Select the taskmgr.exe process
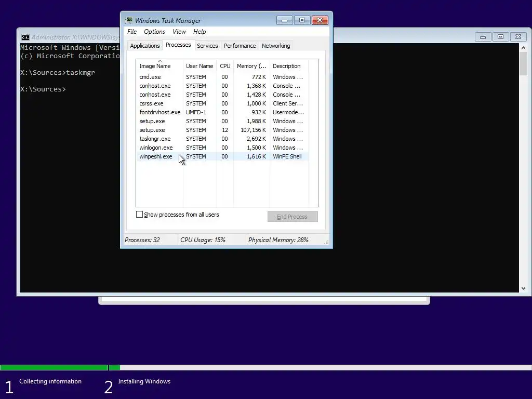The height and width of the screenshot is (399, 532). tap(222, 139)
